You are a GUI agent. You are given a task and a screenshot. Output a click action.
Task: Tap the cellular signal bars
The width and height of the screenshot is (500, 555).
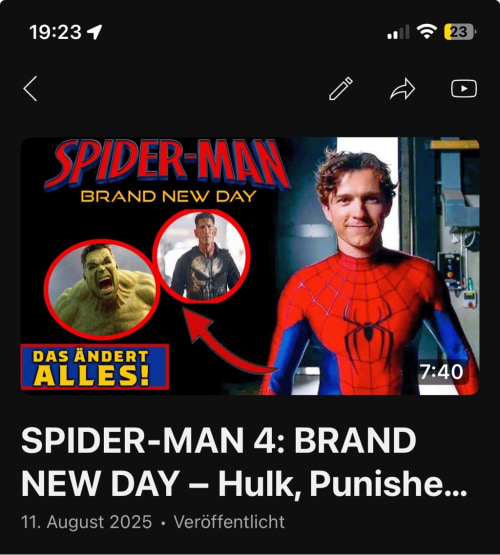click(398, 32)
